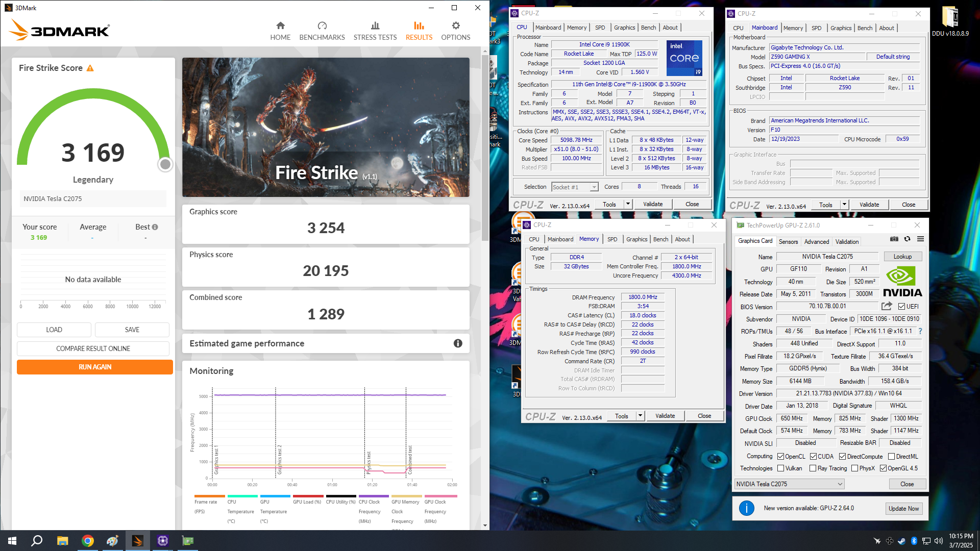Toggle the CUDA checkbox in GPU-Z
Viewport: 980px width, 551px height.
[x=814, y=457]
